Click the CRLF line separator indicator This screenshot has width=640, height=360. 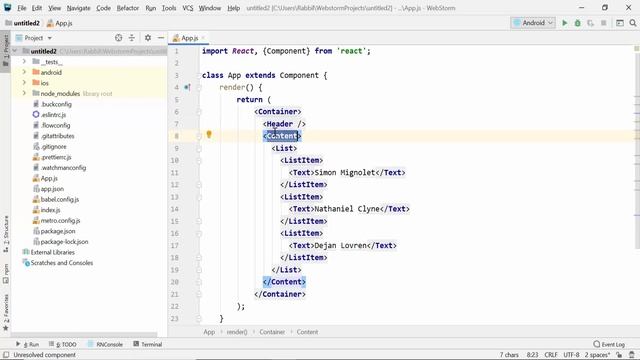[551, 355]
